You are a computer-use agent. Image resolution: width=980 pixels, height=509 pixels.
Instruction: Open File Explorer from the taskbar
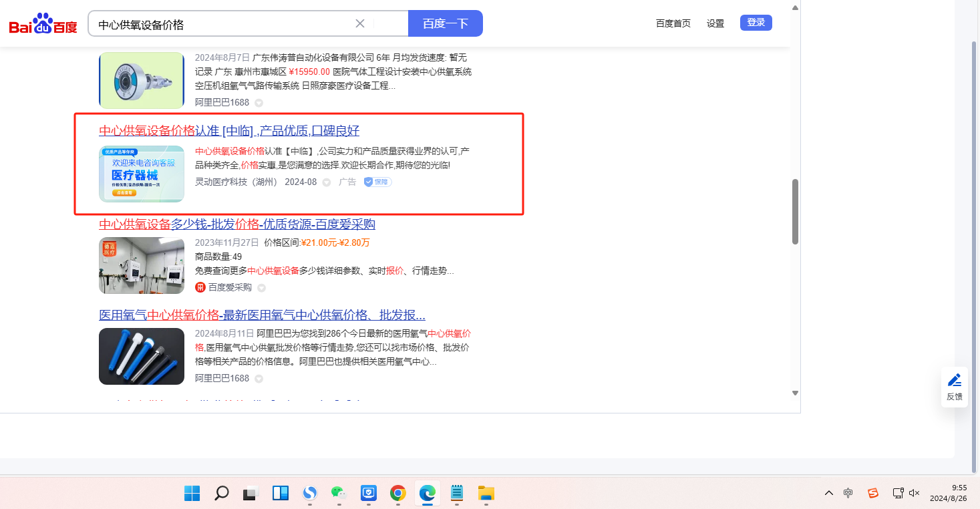pos(486,493)
